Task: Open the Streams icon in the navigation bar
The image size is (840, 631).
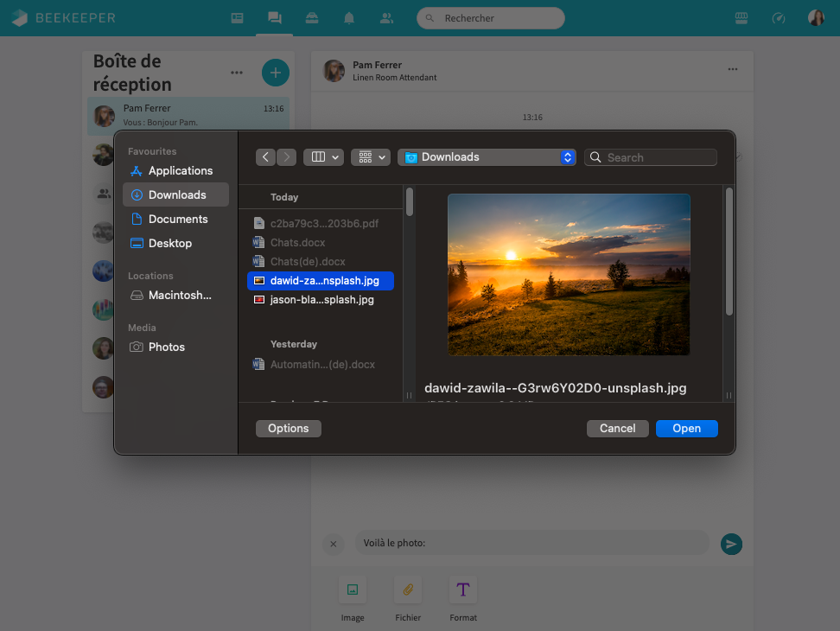Action: click(x=237, y=17)
